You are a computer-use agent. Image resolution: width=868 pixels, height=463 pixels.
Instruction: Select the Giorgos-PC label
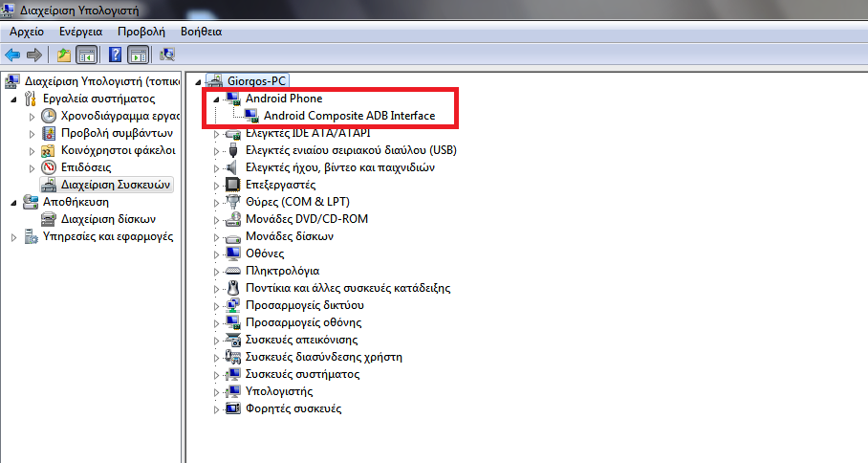[x=256, y=81]
